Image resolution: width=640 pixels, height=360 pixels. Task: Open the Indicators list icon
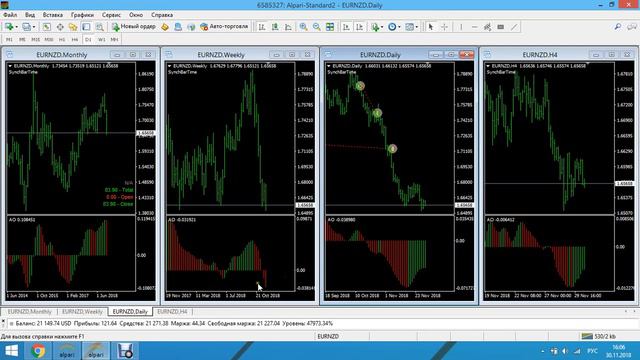375,27
